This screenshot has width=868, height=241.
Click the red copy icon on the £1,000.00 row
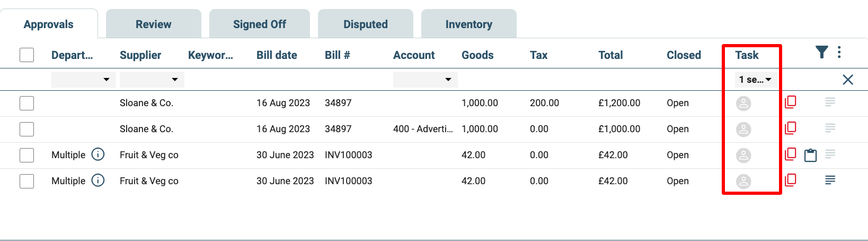pyautogui.click(x=790, y=128)
